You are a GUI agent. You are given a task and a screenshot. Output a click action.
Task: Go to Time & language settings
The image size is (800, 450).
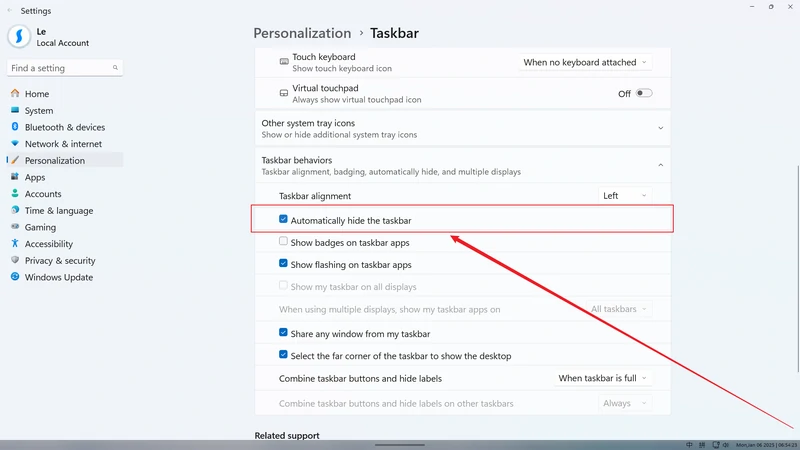59,211
